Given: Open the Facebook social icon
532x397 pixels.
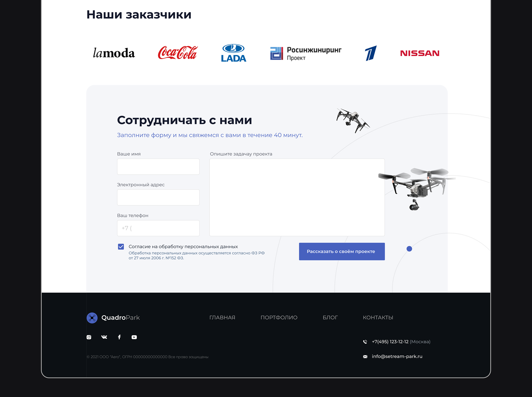Looking at the screenshot, I should tap(120, 337).
